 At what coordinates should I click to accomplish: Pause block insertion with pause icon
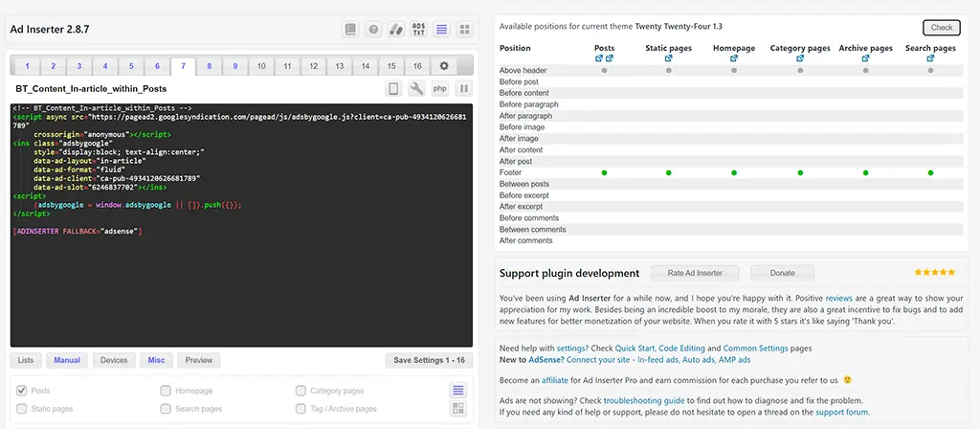click(463, 89)
